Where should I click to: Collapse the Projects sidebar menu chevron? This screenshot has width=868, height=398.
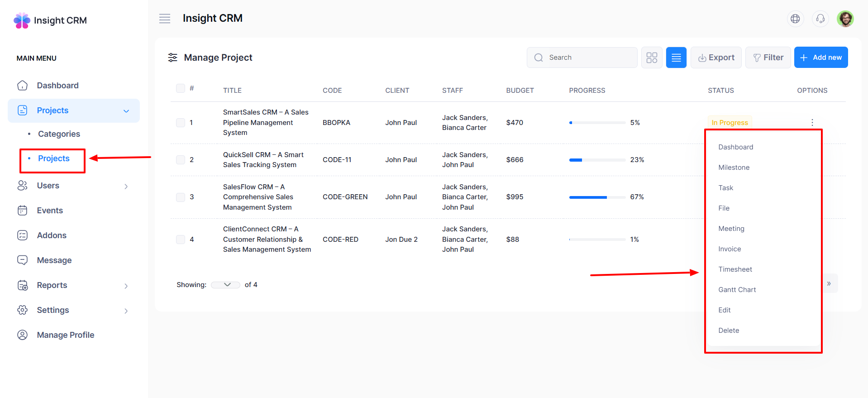coord(126,111)
